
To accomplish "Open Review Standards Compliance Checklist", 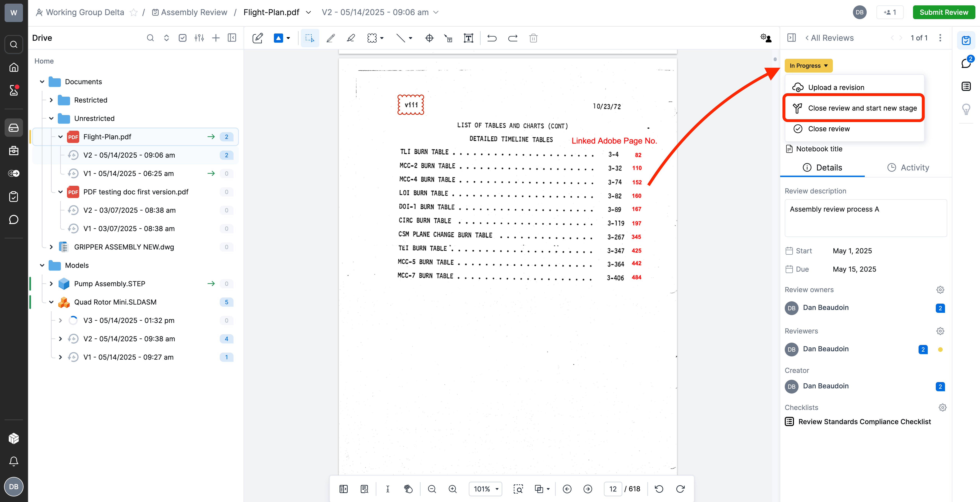I will point(858,421).
